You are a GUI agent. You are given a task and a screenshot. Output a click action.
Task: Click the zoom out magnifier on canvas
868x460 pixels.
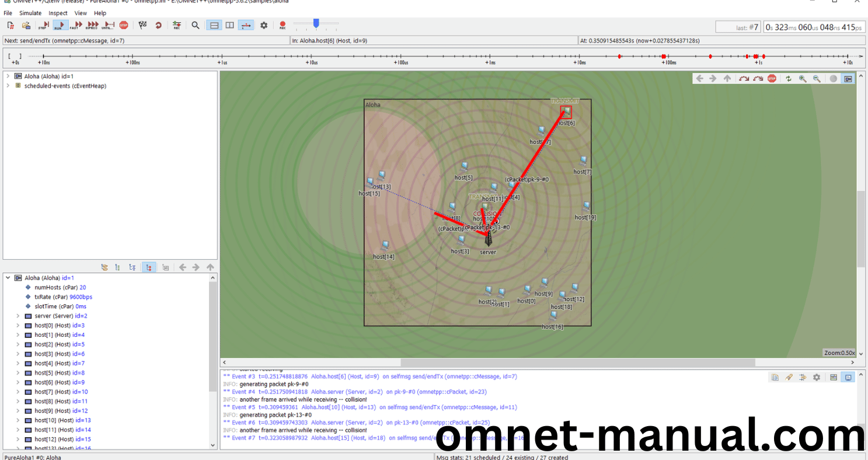coord(817,78)
